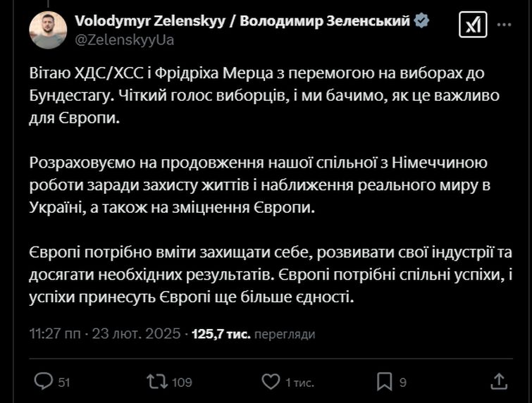Screen dimensions: 532x403
Task: Repost using the retweet arrows icon
Action: pos(156,381)
